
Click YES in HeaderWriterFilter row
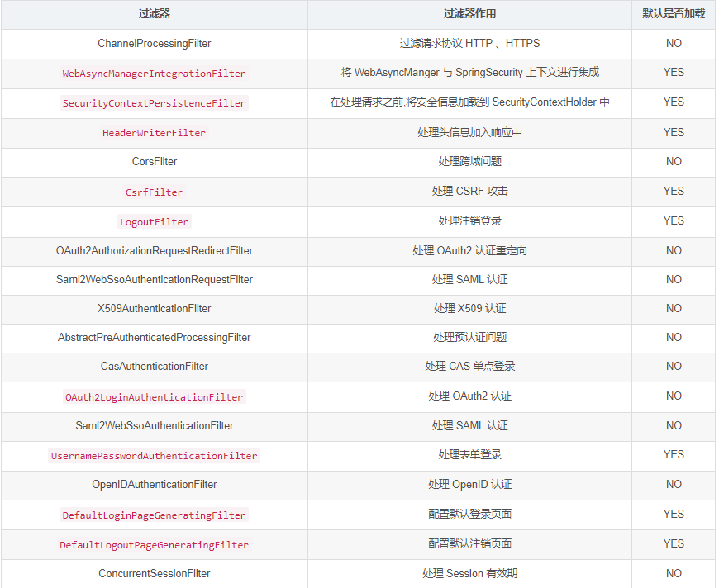click(x=674, y=132)
